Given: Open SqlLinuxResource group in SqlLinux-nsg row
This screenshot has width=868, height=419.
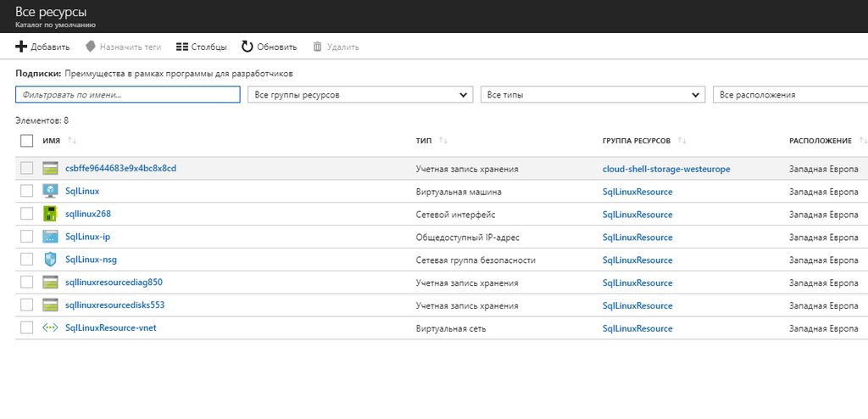Looking at the screenshot, I should click(x=637, y=260).
